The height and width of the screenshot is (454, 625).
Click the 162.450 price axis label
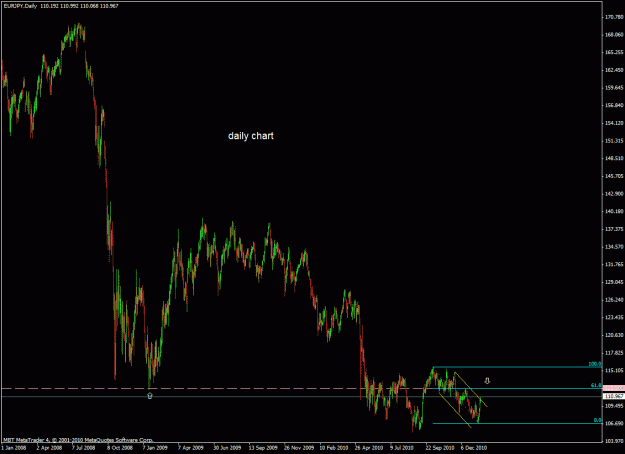(x=614, y=70)
